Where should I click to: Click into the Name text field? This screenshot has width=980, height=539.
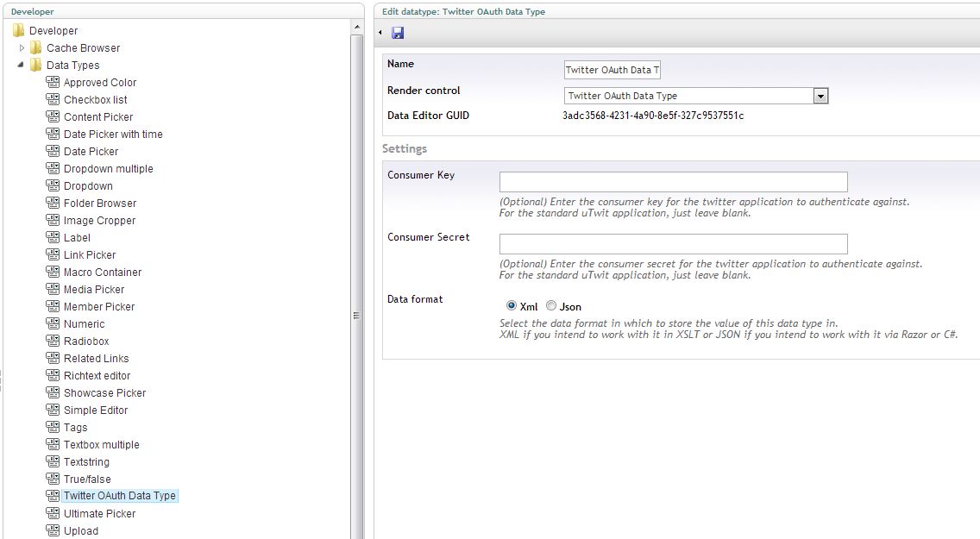click(612, 70)
